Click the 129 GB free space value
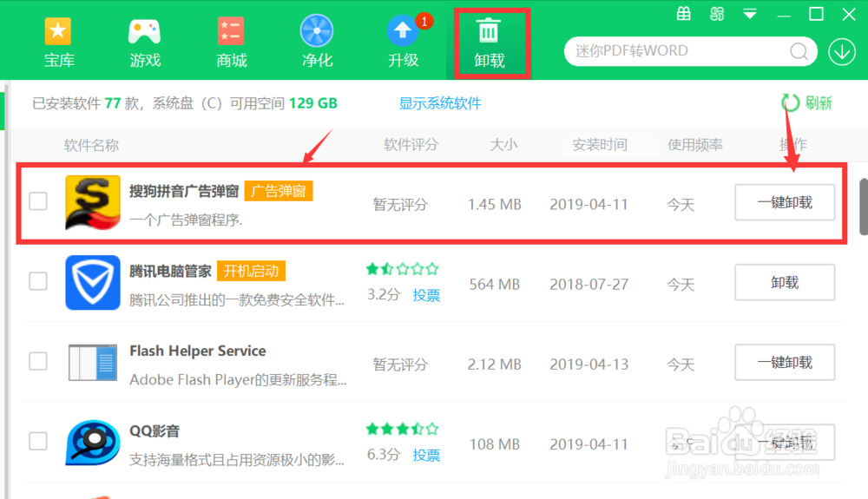This screenshot has width=868, height=499. click(x=312, y=103)
